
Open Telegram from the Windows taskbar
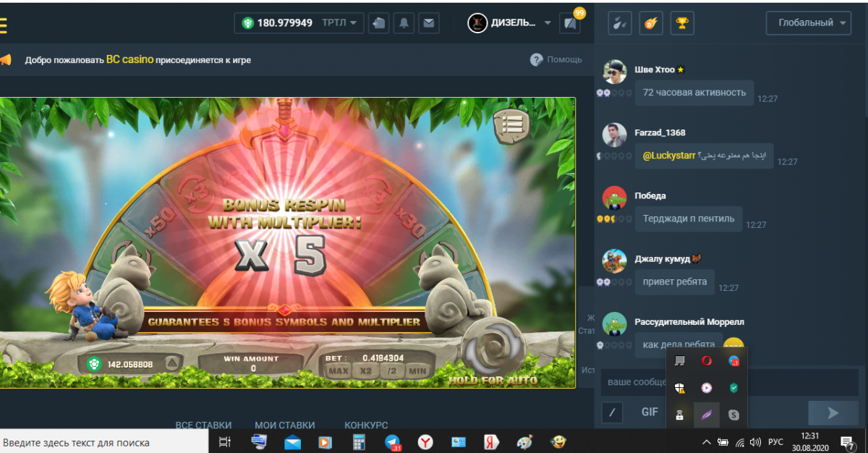pyautogui.click(x=393, y=441)
